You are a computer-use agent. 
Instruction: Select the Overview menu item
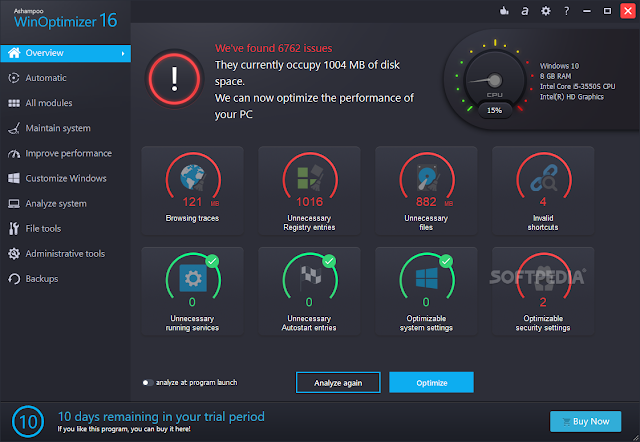tap(65, 53)
